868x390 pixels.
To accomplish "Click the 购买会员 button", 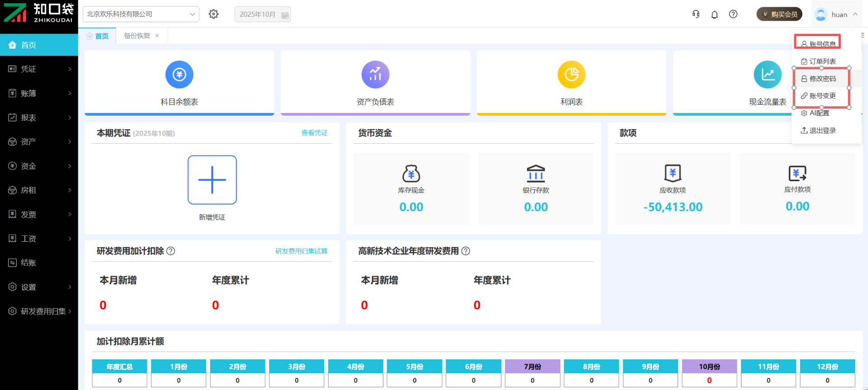I will (779, 14).
